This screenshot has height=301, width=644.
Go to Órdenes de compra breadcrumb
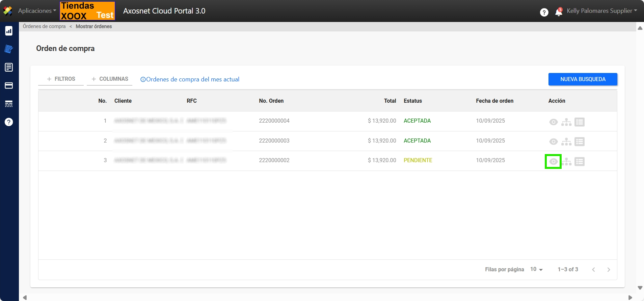pos(44,26)
